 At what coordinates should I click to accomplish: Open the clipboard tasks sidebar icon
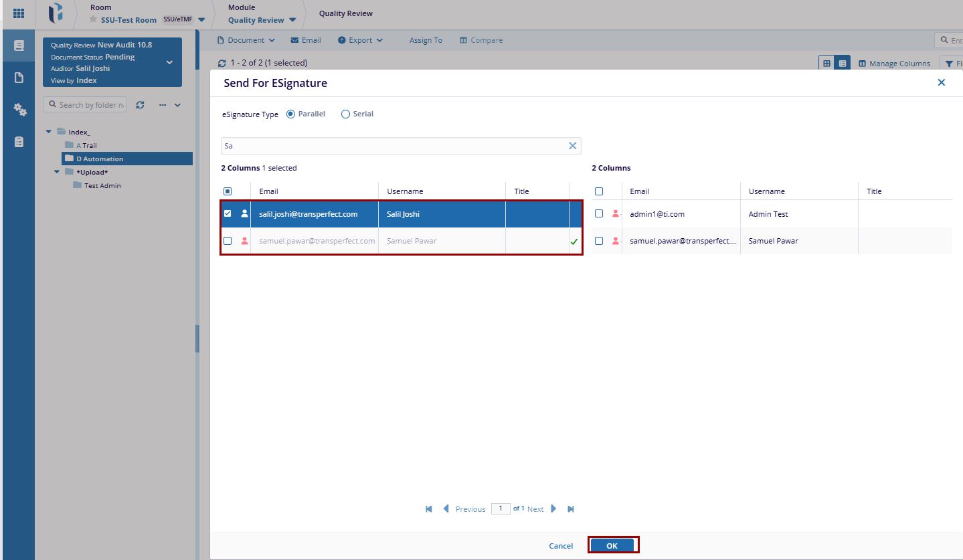pyautogui.click(x=19, y=142)
